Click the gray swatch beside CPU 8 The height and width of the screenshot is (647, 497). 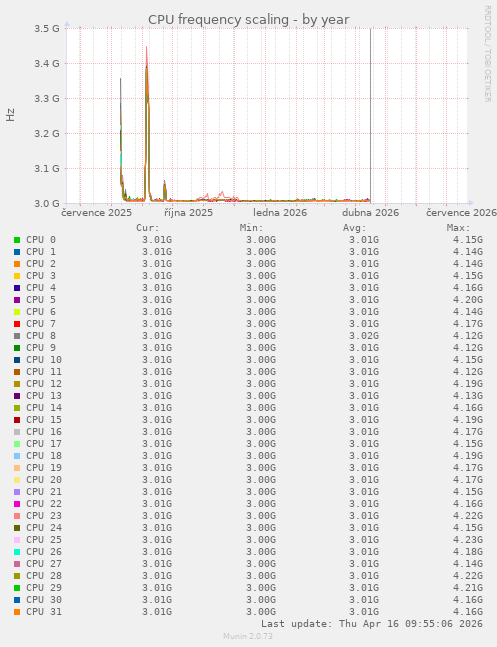pos(17,335)
